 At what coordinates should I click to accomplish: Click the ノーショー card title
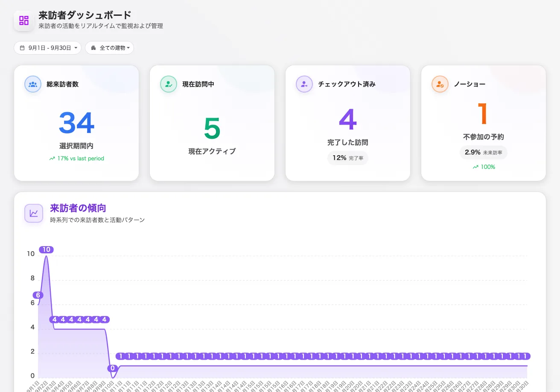[470, 84]
